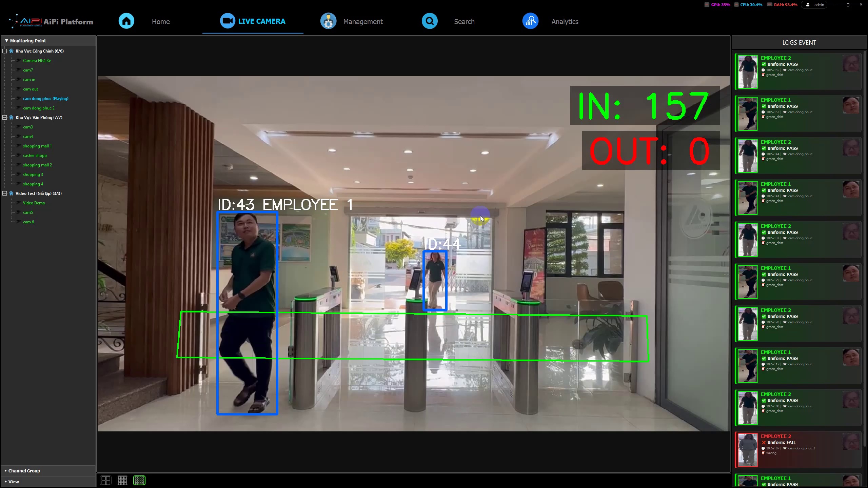
Task: Open the Management tab label
Action: [363, 22]
